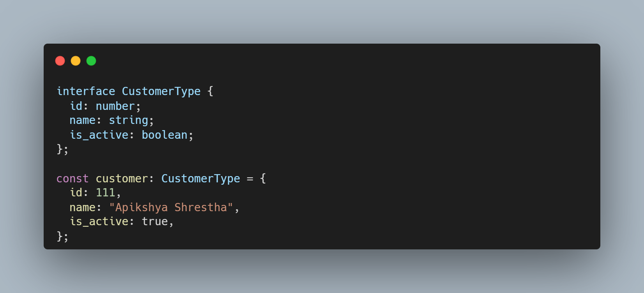Click is_active property in the interface
The height and width of the screenshot is (293, 644).
pos(99,135)
